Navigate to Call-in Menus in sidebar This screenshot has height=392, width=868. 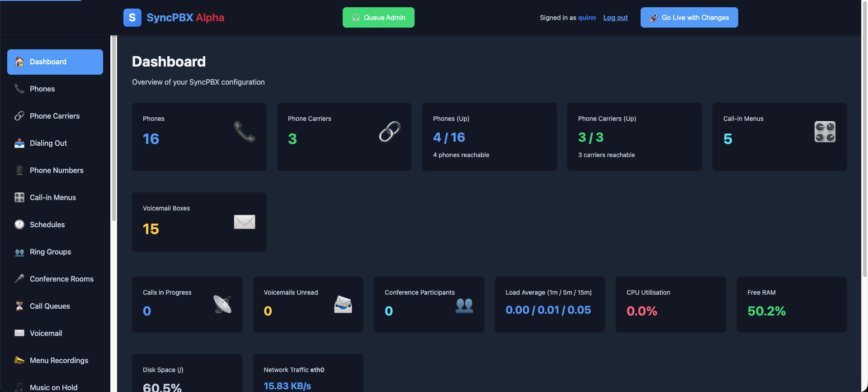tap(55, 197)
